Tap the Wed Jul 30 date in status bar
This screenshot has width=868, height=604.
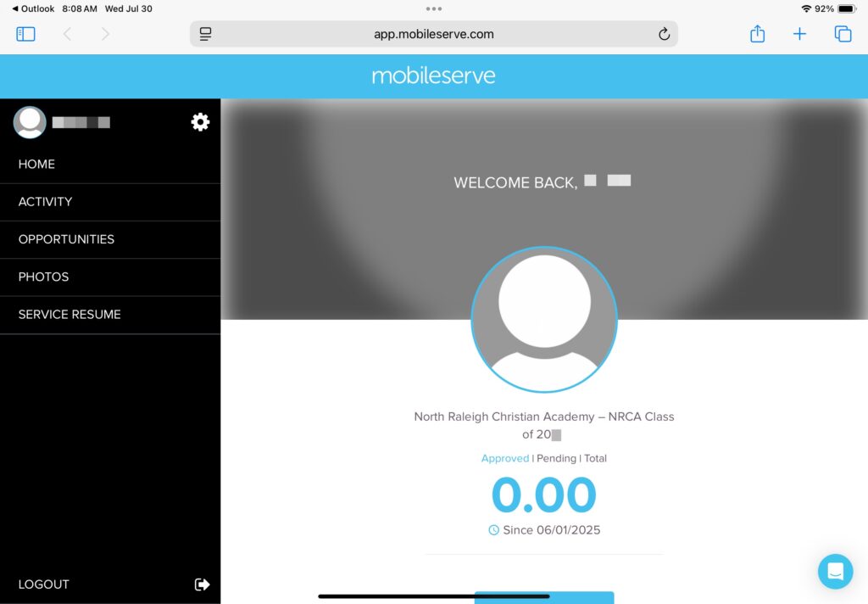coord(129,8)
